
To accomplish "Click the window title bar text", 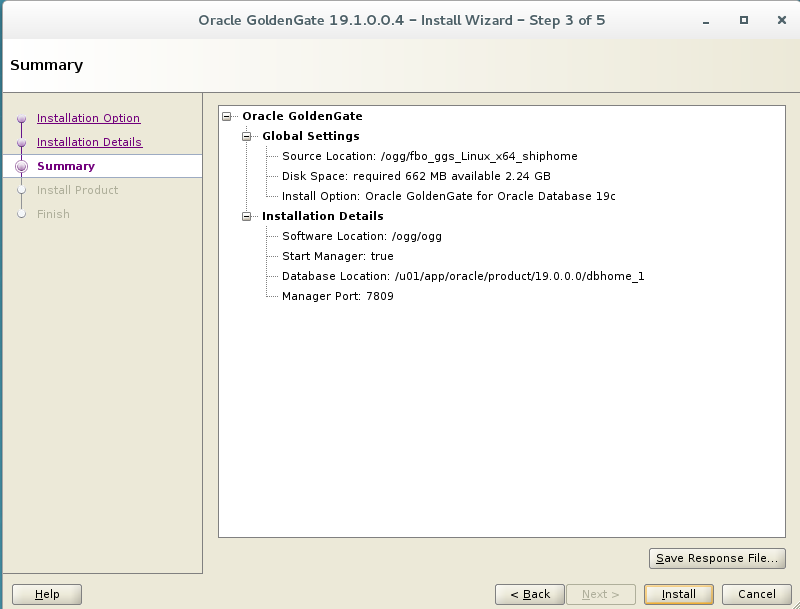I will tap(402, 20).
